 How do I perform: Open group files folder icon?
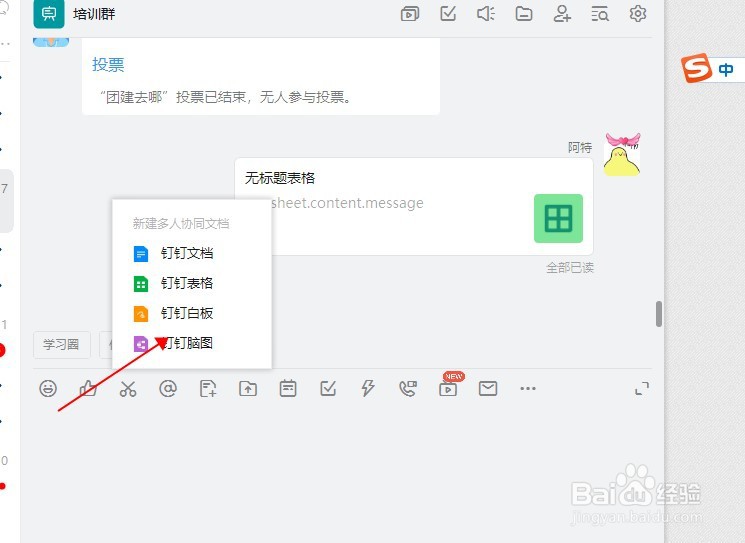point(524,14)
